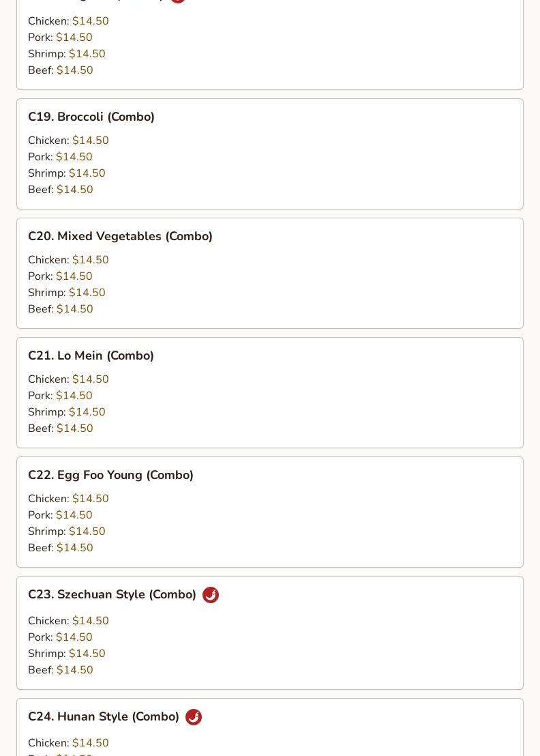
Task: Open the C21. Lo Mein (Combo) item
Action: pos(91,355)
